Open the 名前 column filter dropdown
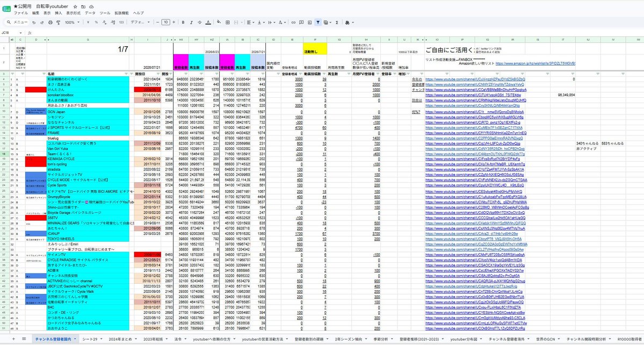This screenshot has width=644, height=345. coord(127,74)
